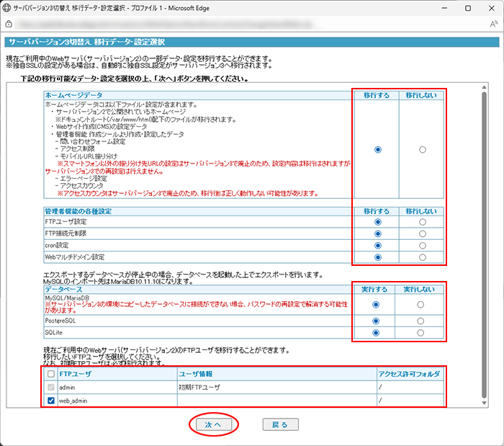Choose 実行しない for PostgreSQL
This screenshot has width=504, height=446.
423,321
